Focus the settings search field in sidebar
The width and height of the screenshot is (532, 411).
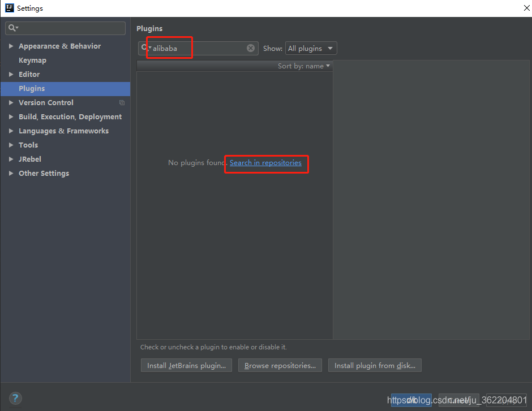[66, 28]
